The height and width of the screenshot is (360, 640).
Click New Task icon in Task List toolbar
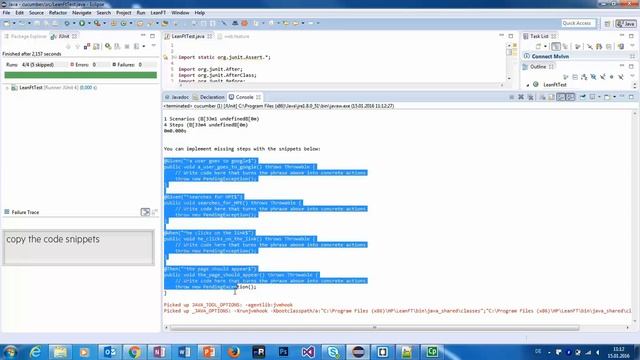[538, 47]
